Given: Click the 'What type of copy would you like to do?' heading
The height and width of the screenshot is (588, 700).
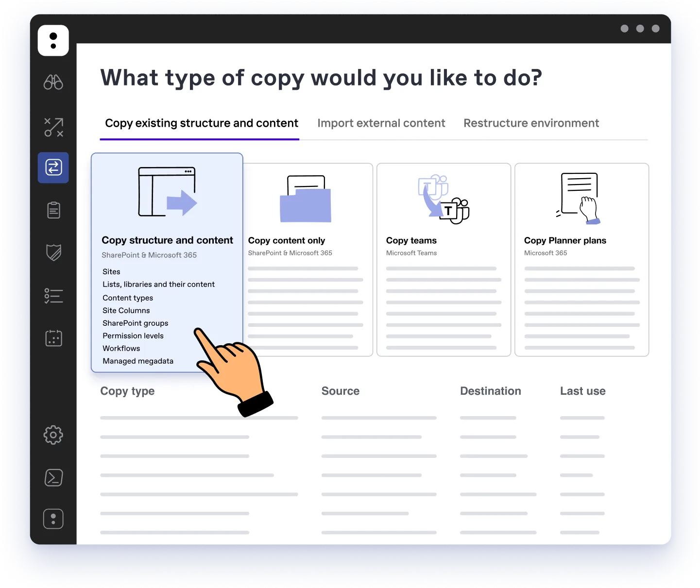Looking at the screenshot, I should point(321,78).
